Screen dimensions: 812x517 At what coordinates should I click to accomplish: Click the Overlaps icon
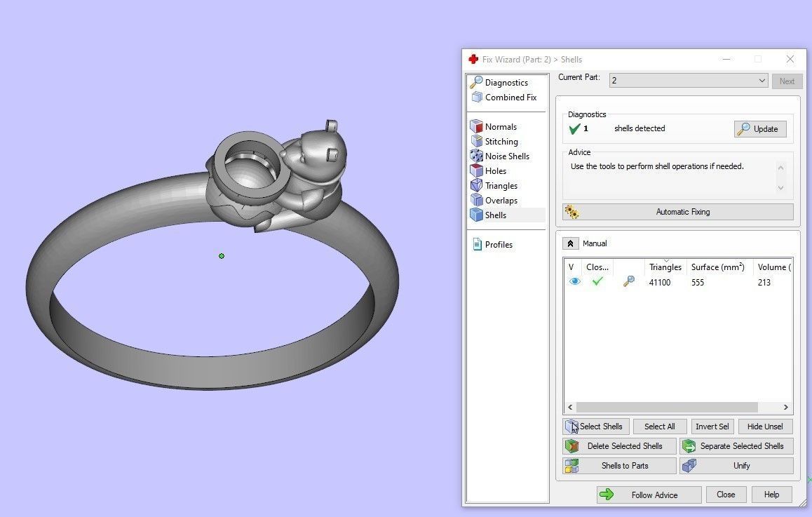point(476,200)
